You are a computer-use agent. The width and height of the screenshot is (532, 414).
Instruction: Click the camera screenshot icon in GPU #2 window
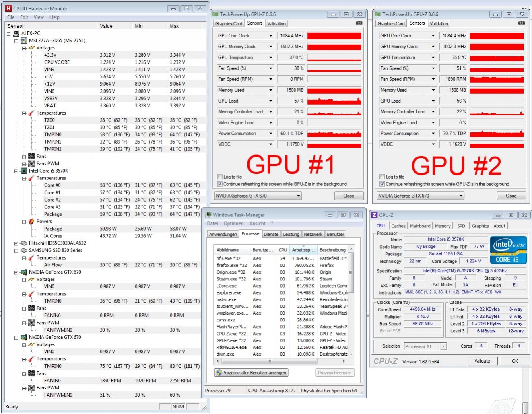tap(522, 23)
